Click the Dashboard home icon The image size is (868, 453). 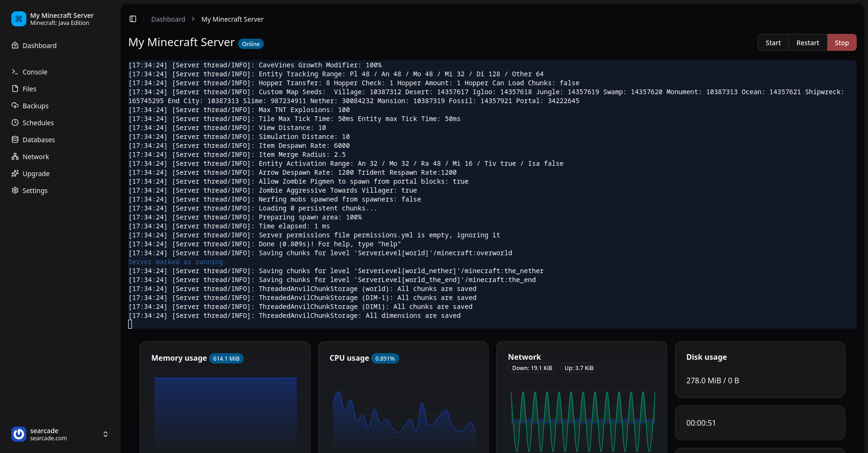pyautogui.click(x=15, y=45)
